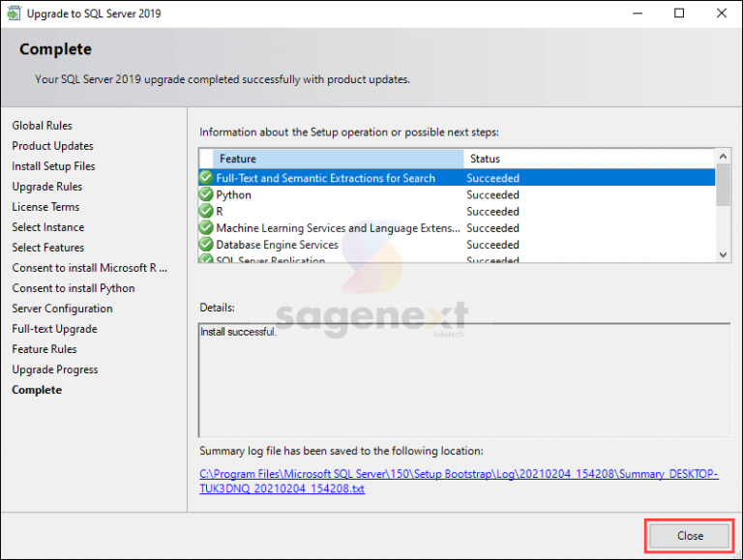
Task: Click Consent to install Microsoft R step
Action: pos(90,268)
